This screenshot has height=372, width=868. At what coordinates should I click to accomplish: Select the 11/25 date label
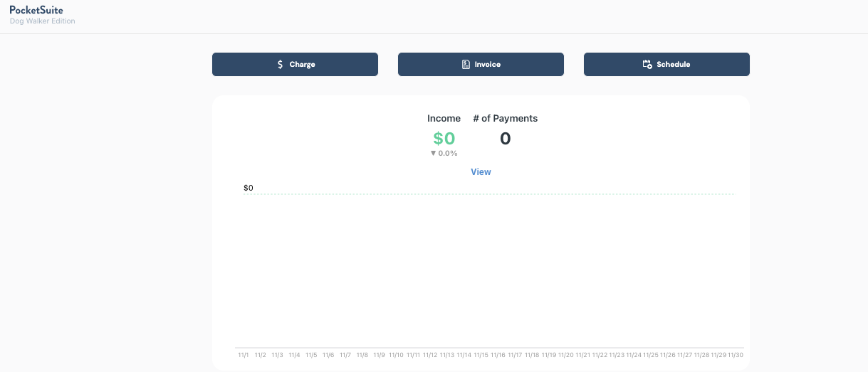[650, 355]
